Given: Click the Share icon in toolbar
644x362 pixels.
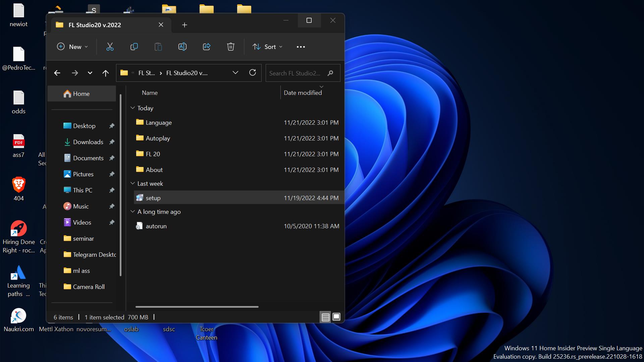Looking at the screenshot, I should point(207,47).
